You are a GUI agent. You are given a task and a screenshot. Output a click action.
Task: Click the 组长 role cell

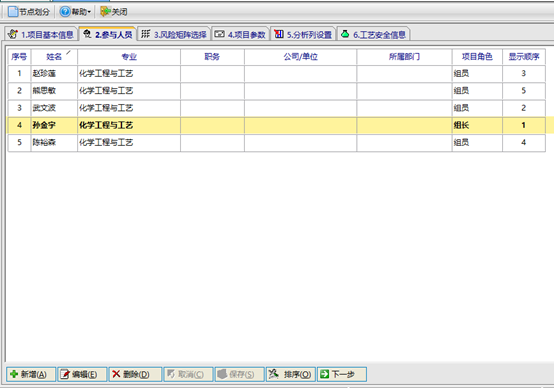tap(477, 125)
